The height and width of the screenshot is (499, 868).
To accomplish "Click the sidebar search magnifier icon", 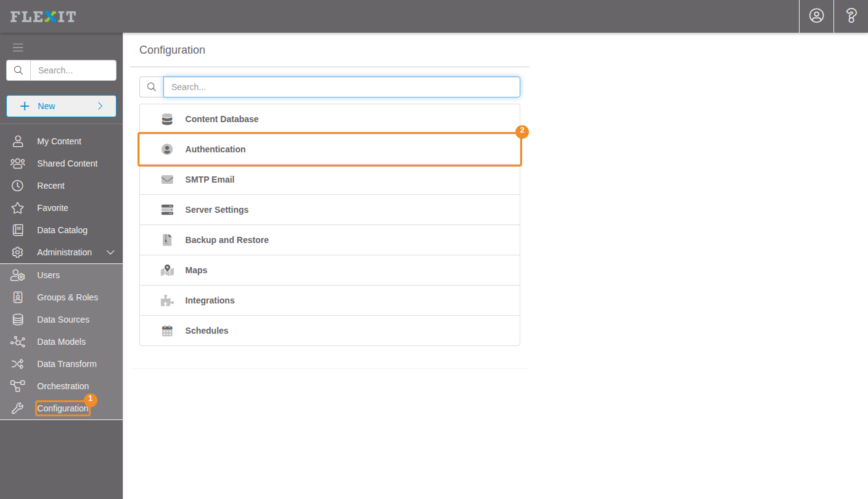I will coord(18,70).
